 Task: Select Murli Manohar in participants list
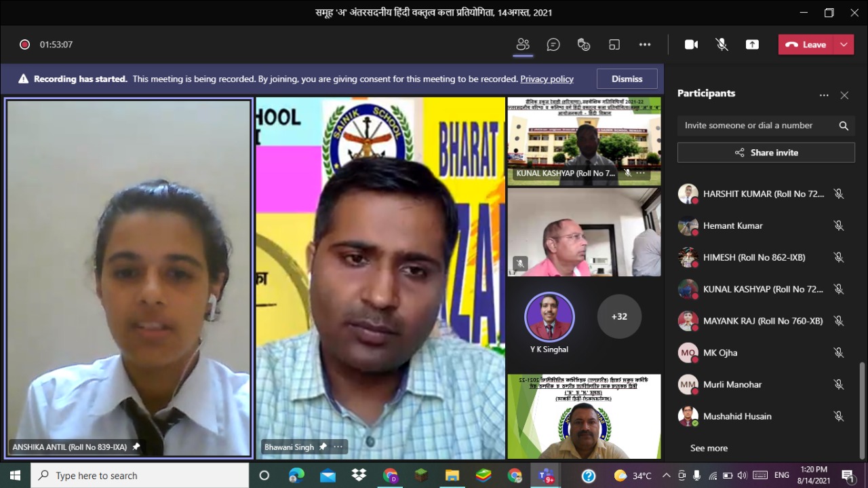(x=732, y=385)
